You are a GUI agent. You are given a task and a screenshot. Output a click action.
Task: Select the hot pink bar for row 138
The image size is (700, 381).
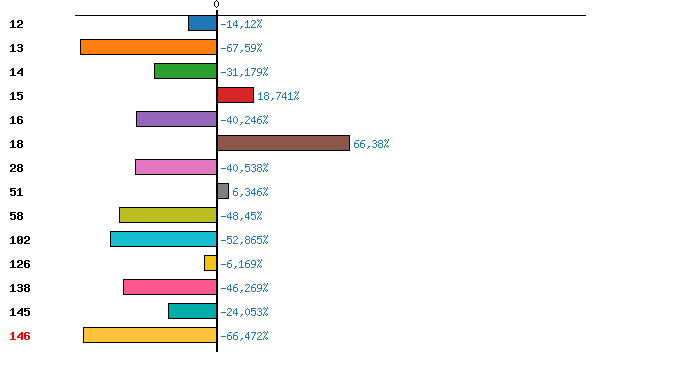pyautogui.click(x=170, y=287)
